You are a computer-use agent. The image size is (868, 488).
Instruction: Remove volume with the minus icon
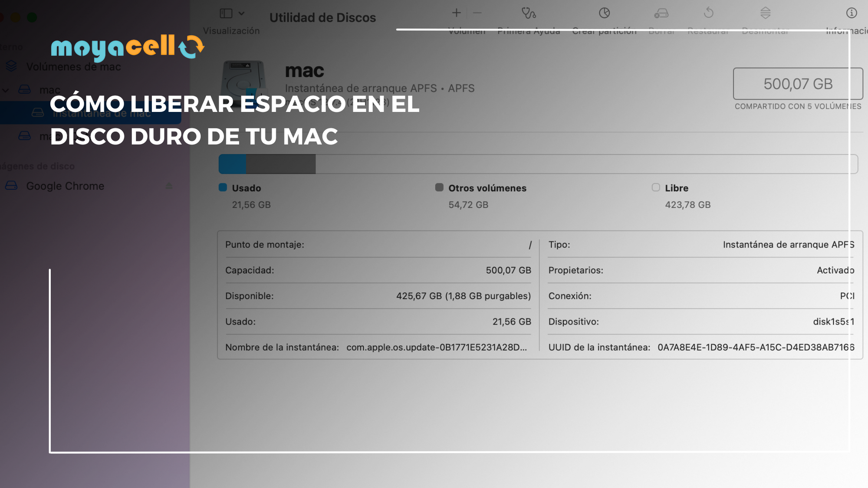477,13
